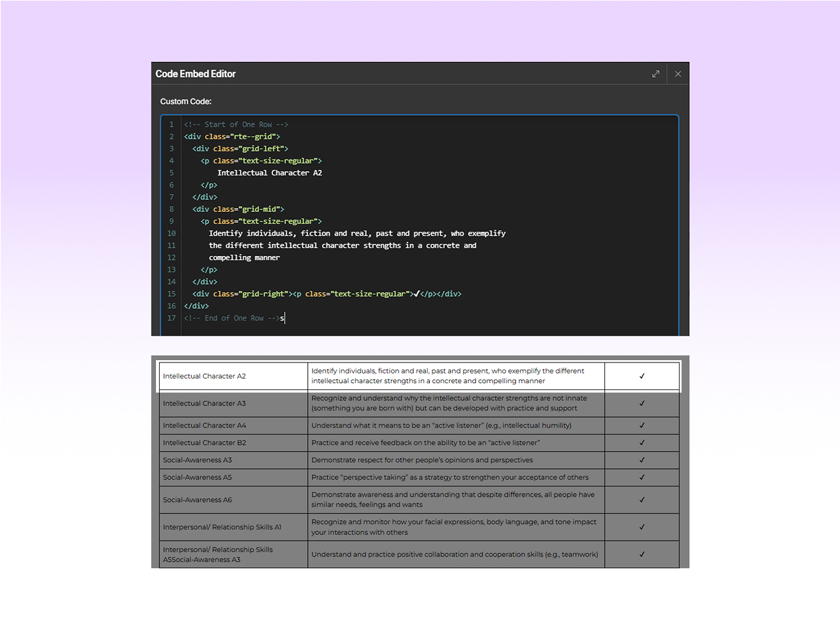Click description about being an 'active listener' humility

pos(441,425)
